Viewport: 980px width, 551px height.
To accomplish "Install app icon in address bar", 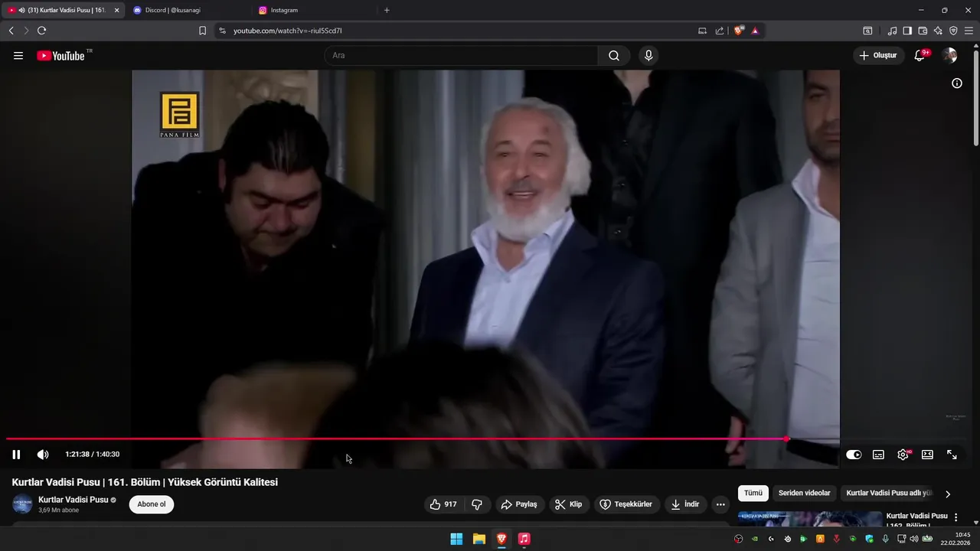I will pos(702,31).
